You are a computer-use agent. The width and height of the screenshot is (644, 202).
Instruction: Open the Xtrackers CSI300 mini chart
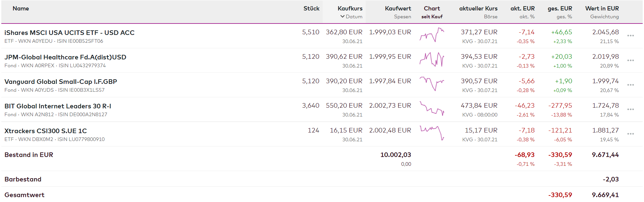tap(432, 133)
